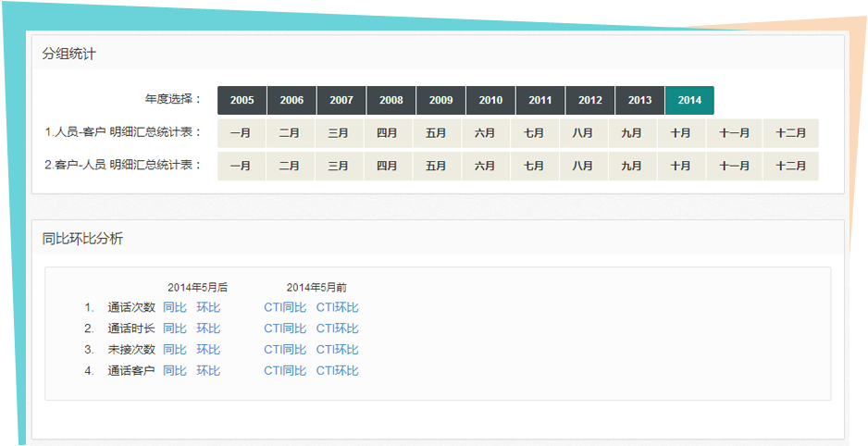Open 十二月 in 人员-客户 report row
Viewport: 868px width, 446px height.
[x=791, y=133]
